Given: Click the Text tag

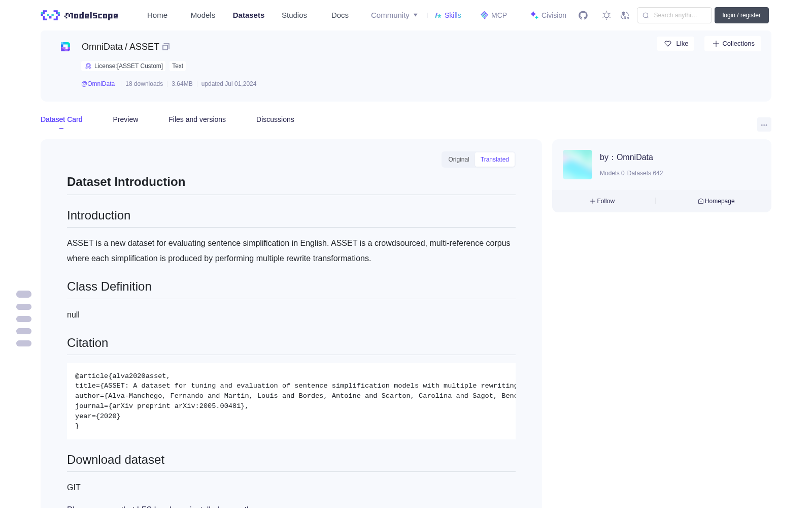Looking at the screenshot, I should pos(178,66).
